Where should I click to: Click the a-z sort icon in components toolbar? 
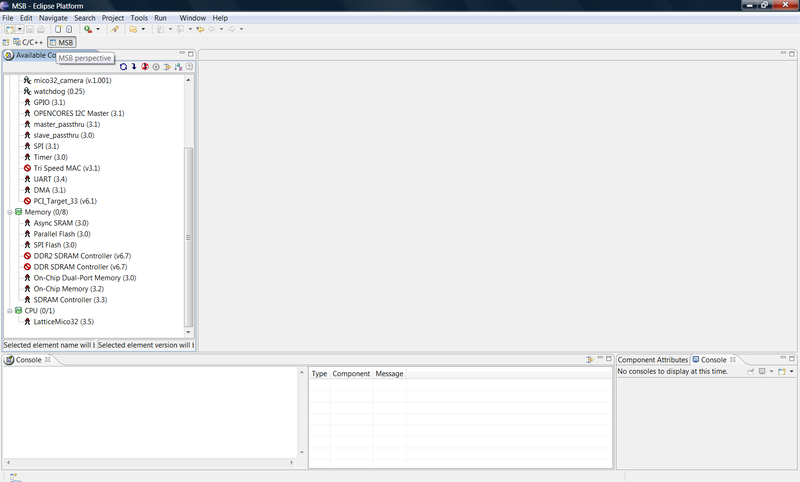(178, 67)
